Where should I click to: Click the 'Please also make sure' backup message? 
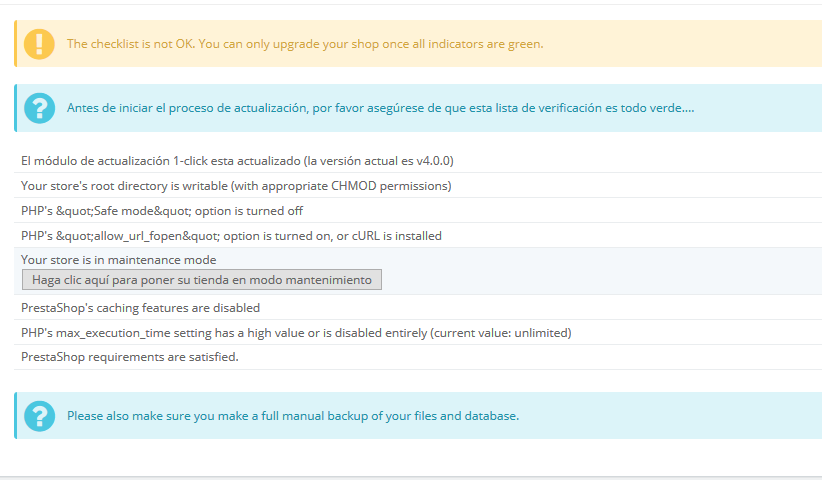[292, 415]
